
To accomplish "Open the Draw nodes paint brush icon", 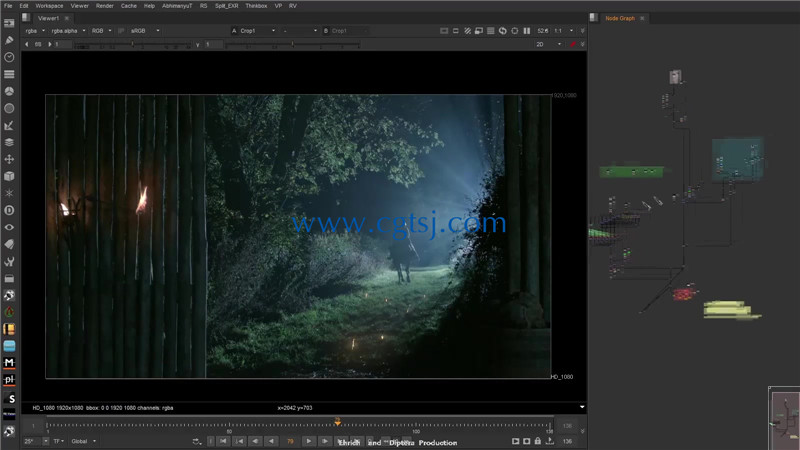I will [x=9, y=40].
